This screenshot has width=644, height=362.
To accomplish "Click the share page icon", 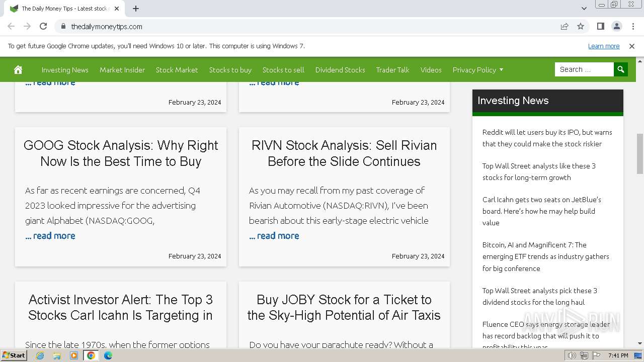I will tap(565, 26).
